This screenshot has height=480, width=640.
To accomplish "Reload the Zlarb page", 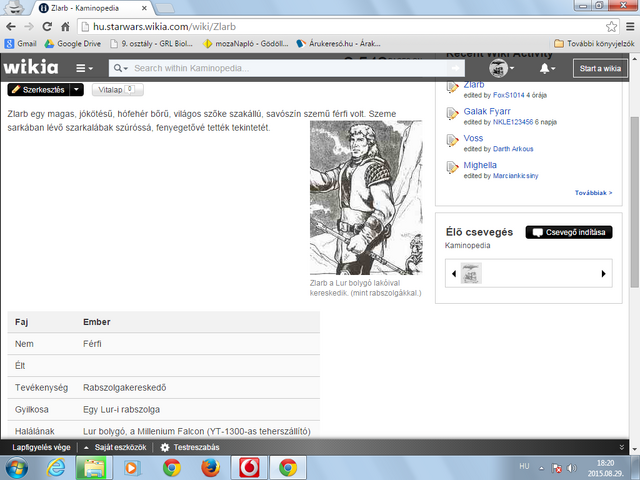I will [x=47, y=27].
